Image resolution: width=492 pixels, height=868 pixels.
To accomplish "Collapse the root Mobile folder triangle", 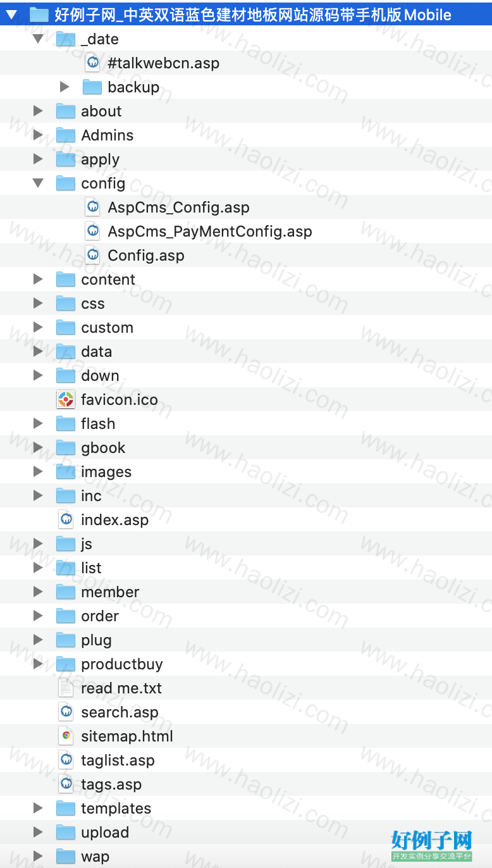I will pyautogui.click(x=11, y=15).
